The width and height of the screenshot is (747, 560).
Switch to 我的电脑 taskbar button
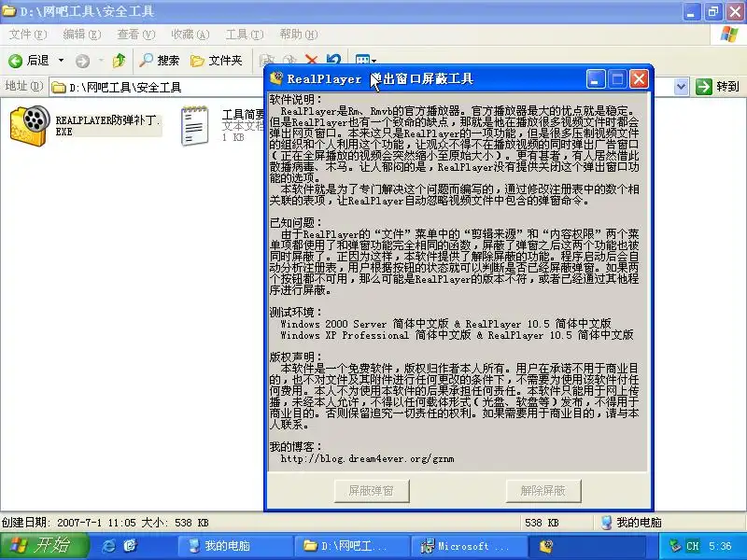(235, 546)
